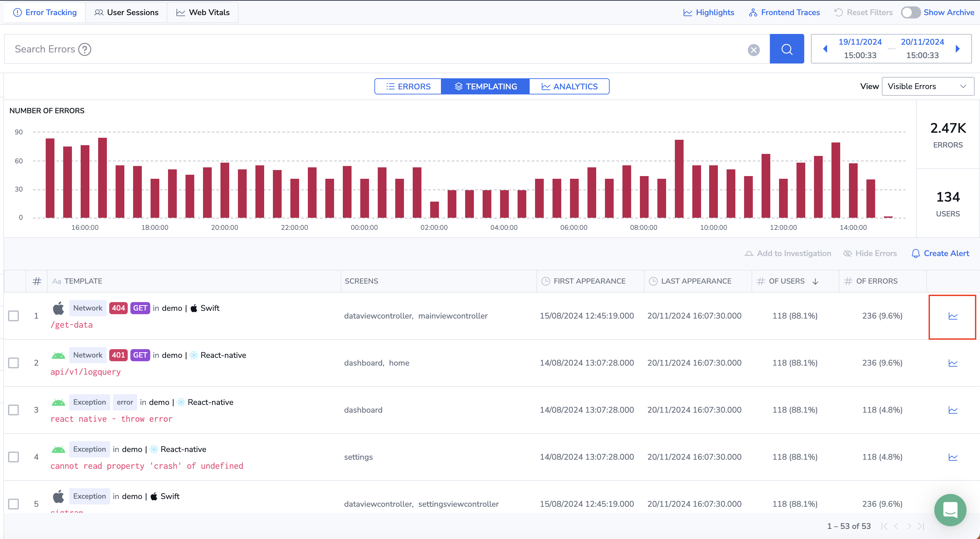Open the chat support bubble
This screenshot has width=980, height=539.
click(x=950, y=510)
